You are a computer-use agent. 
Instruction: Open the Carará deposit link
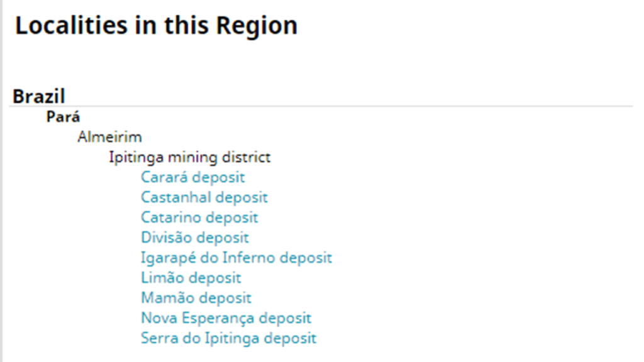click(x=192, y=177)
